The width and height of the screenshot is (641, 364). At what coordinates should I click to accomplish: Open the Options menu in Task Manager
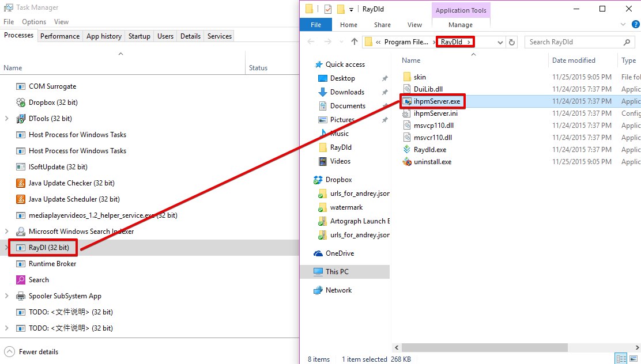click(34, 22)
